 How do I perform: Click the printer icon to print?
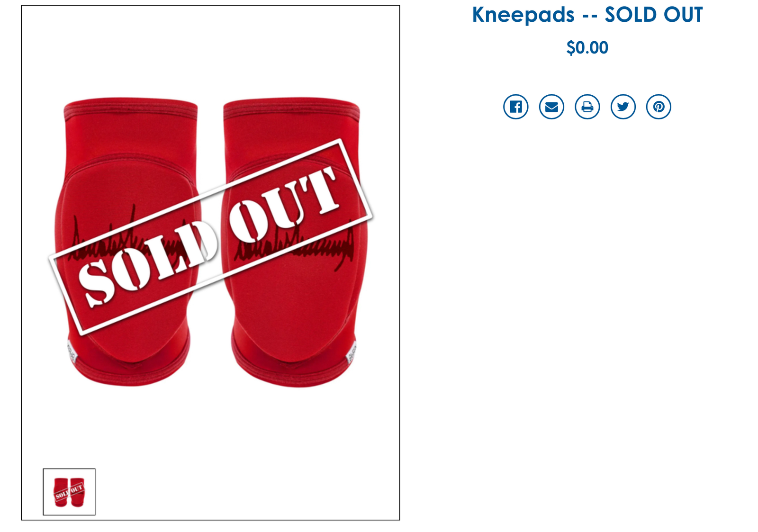[587, 107]
